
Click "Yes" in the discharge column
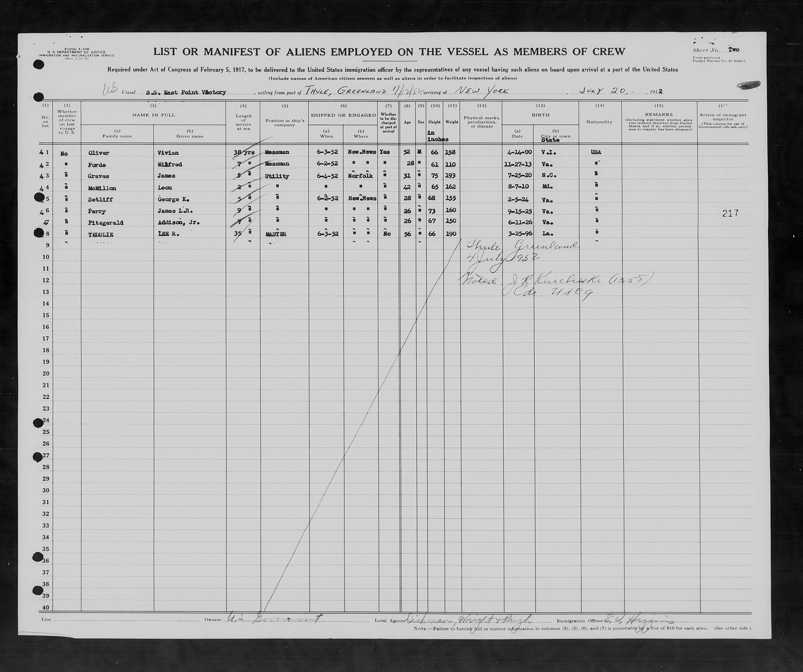[385, 152]
